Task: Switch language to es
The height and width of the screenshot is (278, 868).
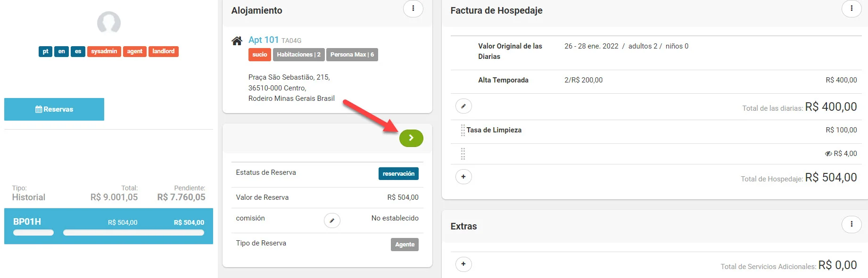Action: pos(78,51)
